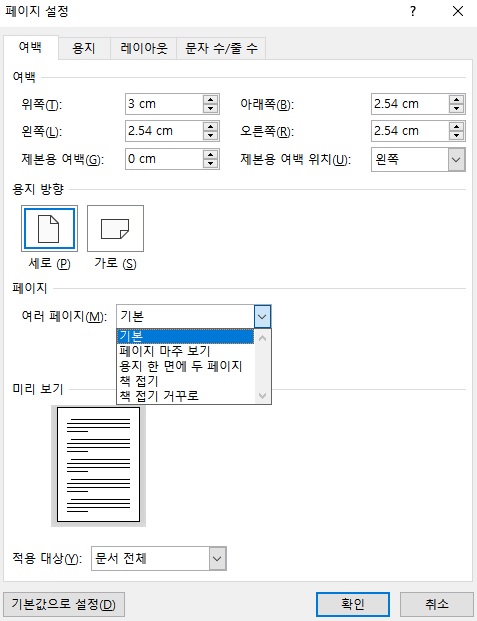Switch to the 여백 tab

[31, 48]
